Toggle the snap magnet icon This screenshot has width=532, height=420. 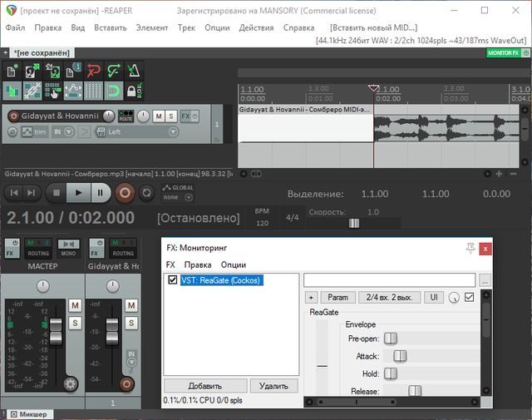click(113, 90)
